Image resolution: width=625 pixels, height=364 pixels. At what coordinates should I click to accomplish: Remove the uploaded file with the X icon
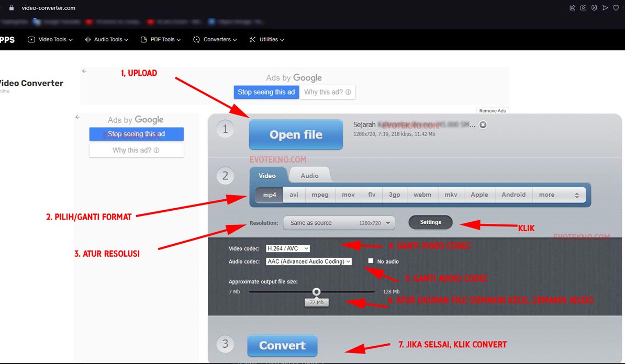(483, 125)
